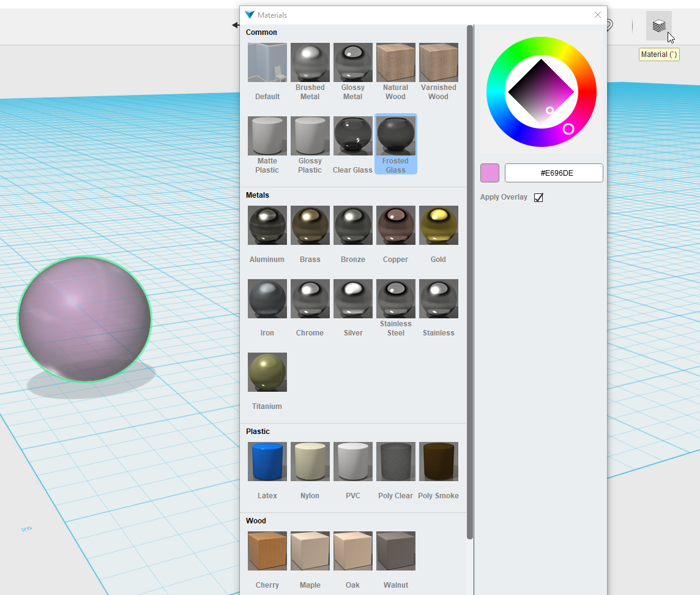Pick the Bronze metal material
The height and width of the screenshot is (595, 700).
(352, 225)
